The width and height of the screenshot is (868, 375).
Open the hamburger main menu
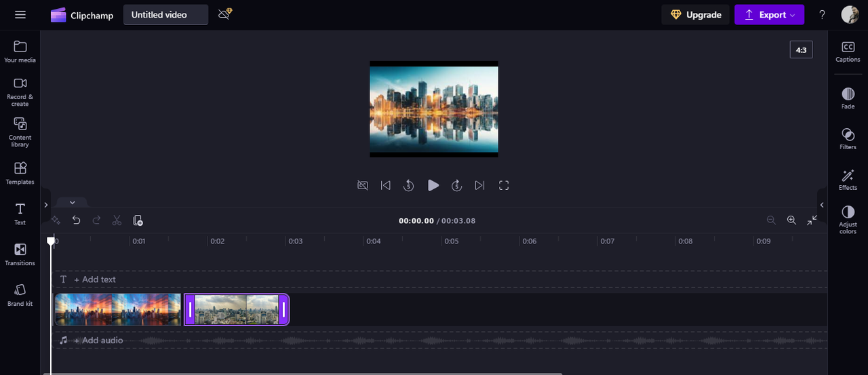tap(20, 14)
